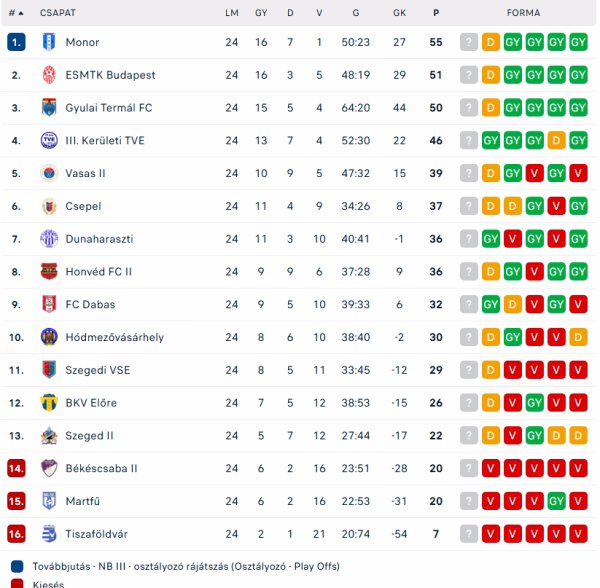
Task: Click the Tiszaföldvár club crest
Action: 49,533
